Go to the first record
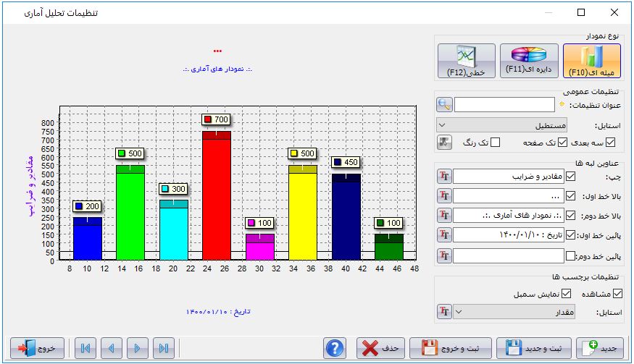Screen dimensions: 634x364 [85, 347]
